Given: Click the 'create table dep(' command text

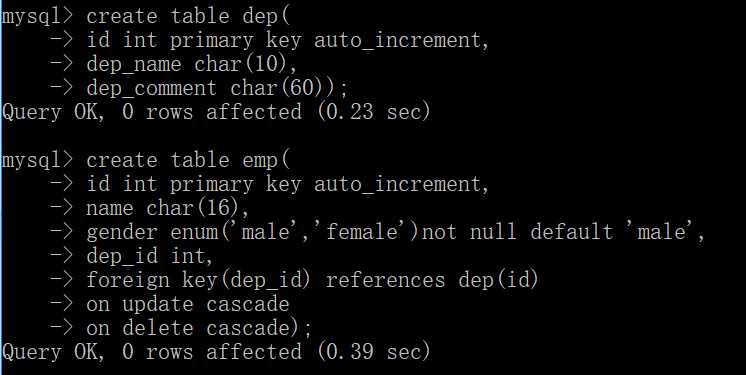Looking at the screenshot, I should coord(187,17).
